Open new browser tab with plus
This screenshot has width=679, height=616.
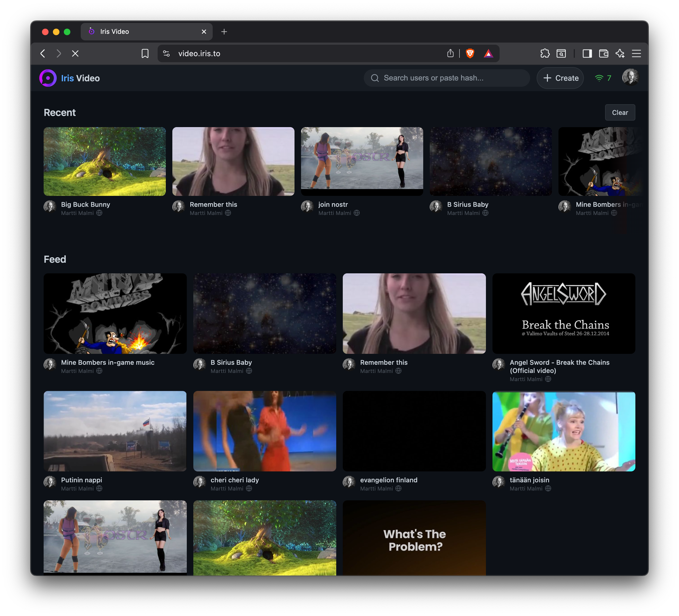tap(224, 32)
